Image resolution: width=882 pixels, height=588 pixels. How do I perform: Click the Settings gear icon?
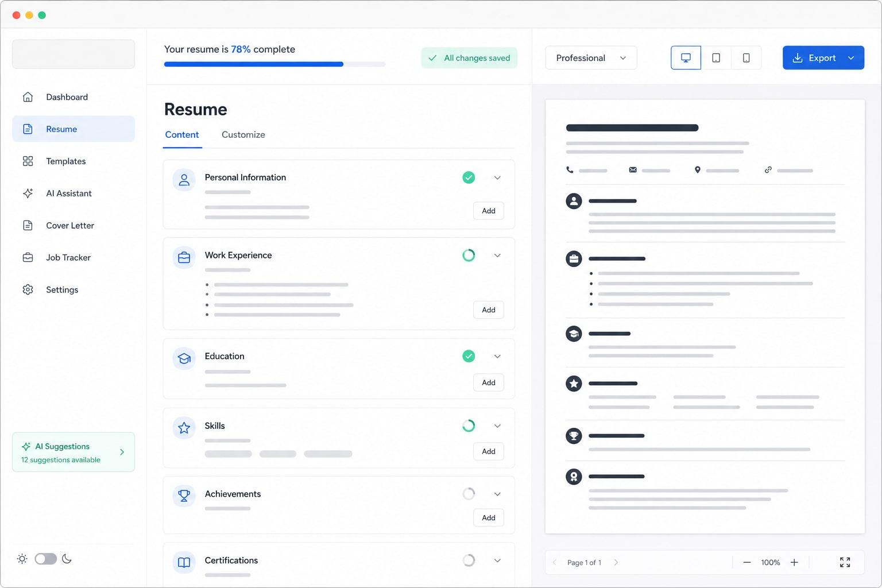pyautogui.click(x=28, y=290)
